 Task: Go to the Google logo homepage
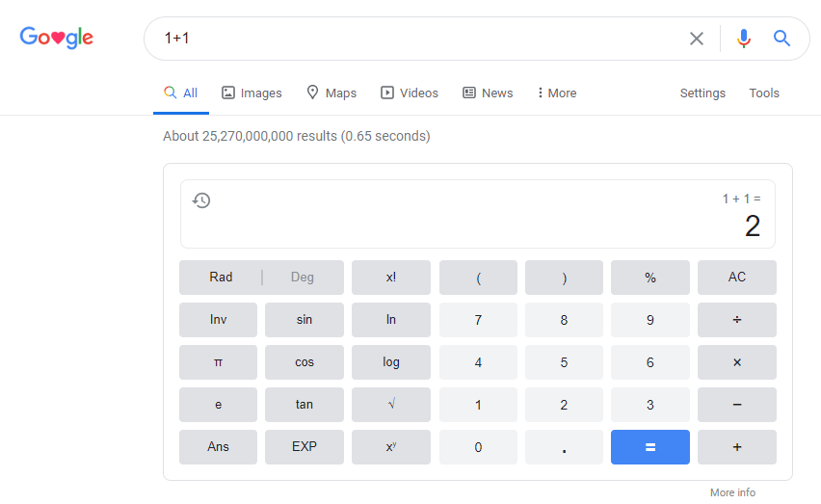[x=57, y=39]
